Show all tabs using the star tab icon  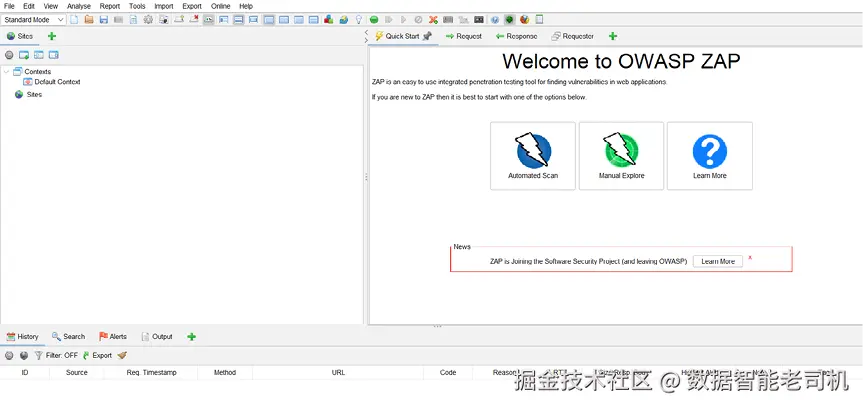179,20
